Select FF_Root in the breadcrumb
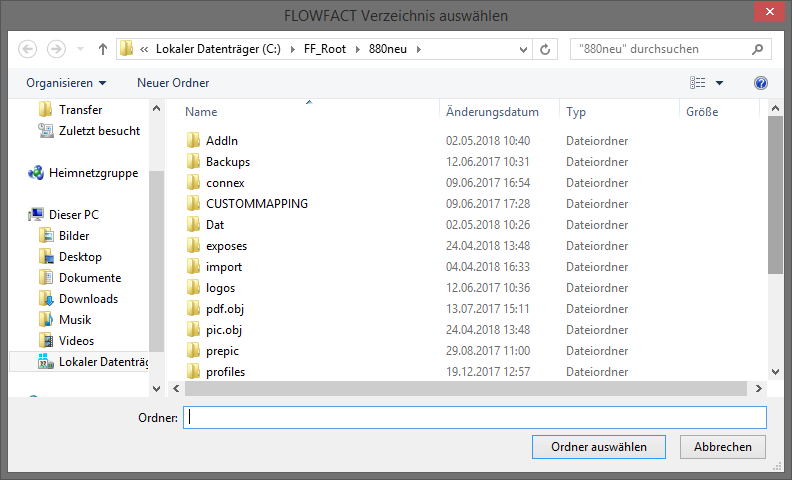Viewport: 792px width, 480px height. point(325,49)
